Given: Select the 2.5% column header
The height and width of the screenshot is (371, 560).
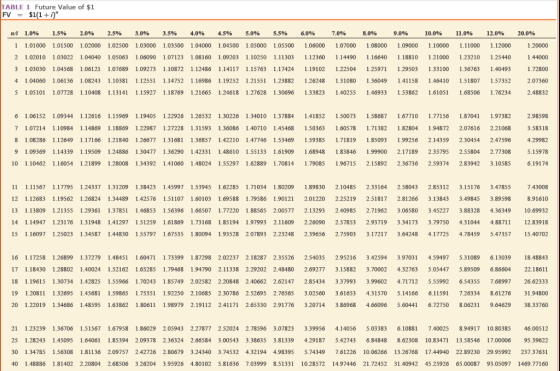Looking at the screenshot, I should pyautogui.click(x=114, y=34).
